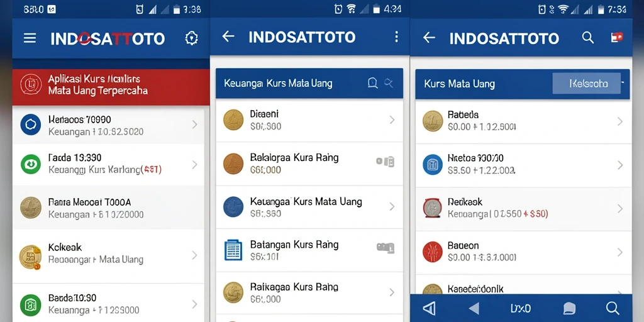Screen dimensions: 644x322
Task: Expand Keuangaa Kurs Mata Uang row chevron
Action: click(392, 206)
